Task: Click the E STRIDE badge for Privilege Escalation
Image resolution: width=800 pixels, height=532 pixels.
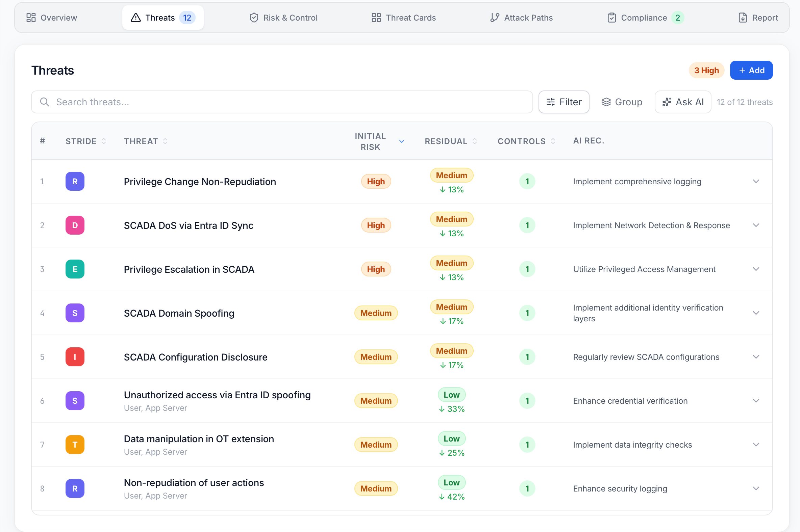Action: click(75, 269)
